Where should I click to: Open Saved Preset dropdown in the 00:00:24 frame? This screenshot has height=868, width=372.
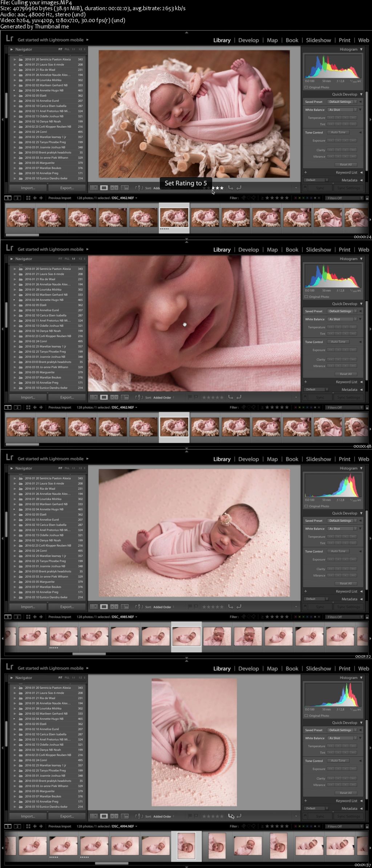[342, 102]
